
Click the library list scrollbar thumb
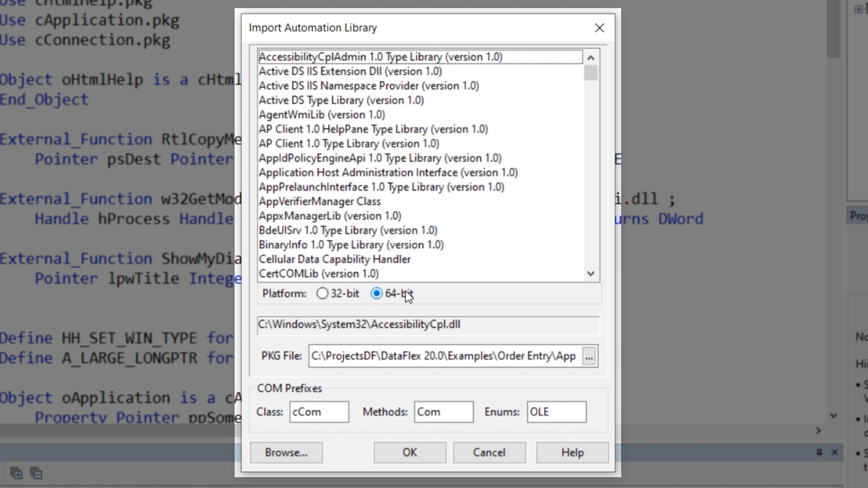point(591,73)
